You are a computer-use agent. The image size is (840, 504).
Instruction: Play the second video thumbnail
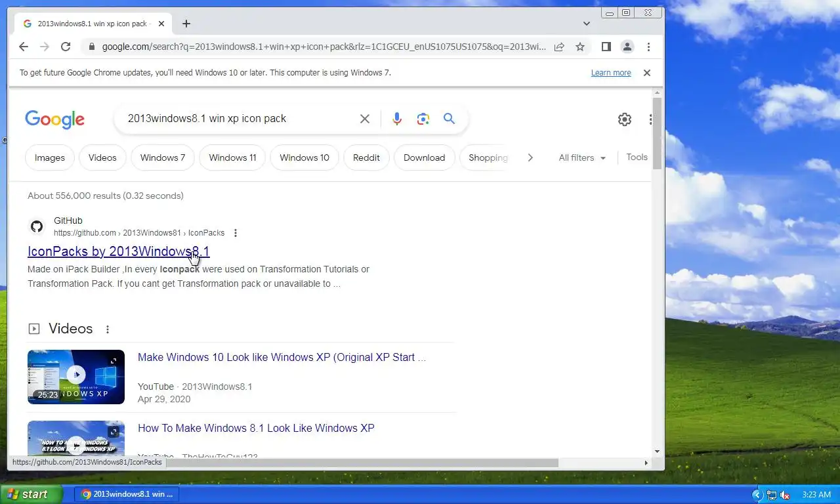[76, 438]
